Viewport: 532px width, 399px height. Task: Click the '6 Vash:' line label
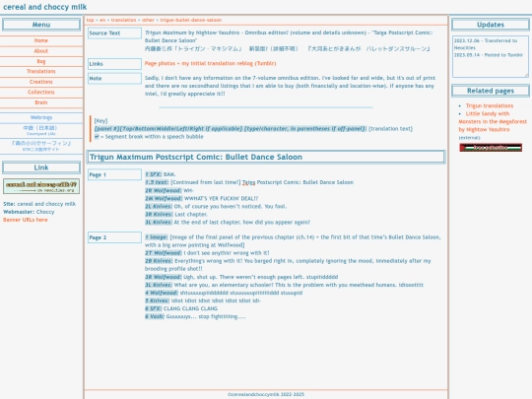pos(155,316)
